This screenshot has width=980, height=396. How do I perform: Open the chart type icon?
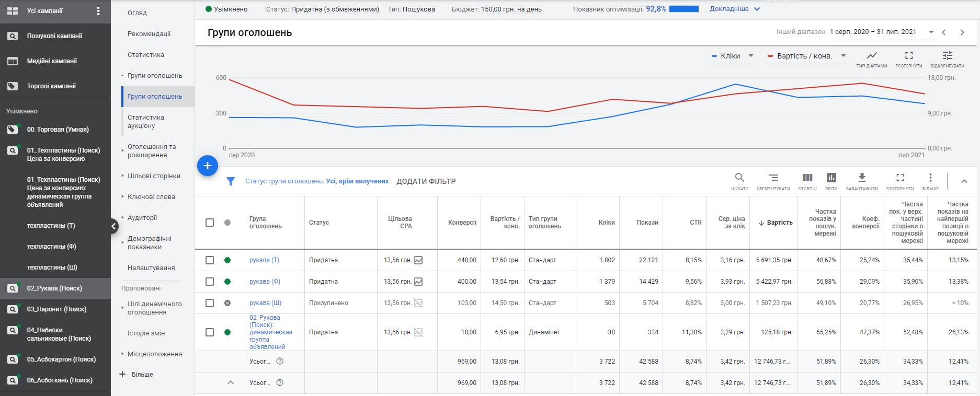[x=872, y=55]
